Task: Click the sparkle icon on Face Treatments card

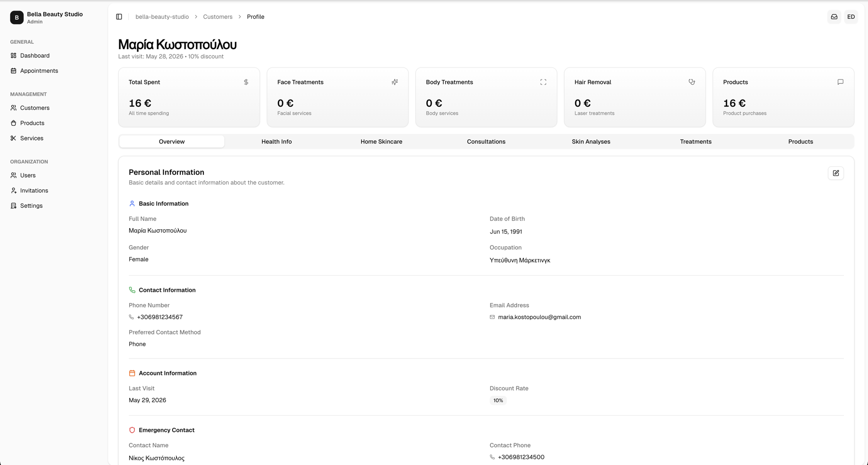Action: pos(394,82)
